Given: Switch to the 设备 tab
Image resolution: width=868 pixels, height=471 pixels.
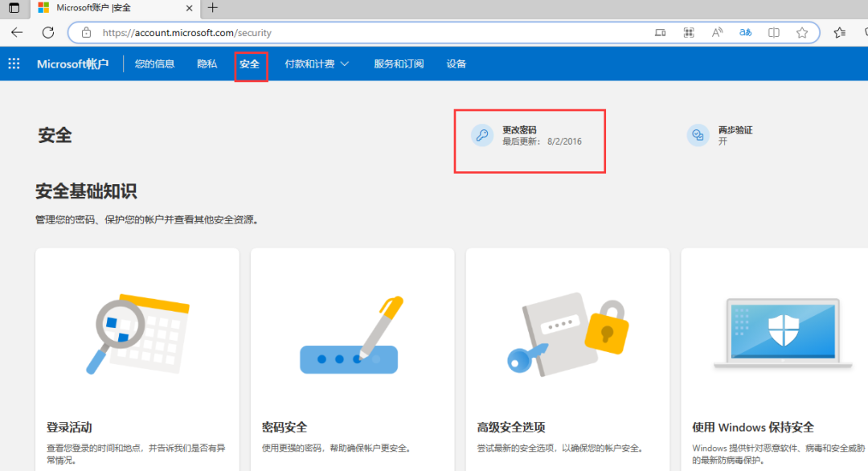Looking at the screenshot, I should point(457,63).
